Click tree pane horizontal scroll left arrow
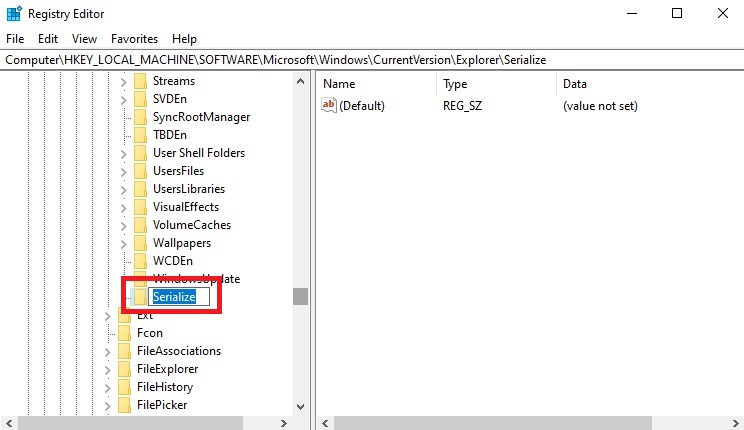The image size is (744, 430). click(9, 423)
